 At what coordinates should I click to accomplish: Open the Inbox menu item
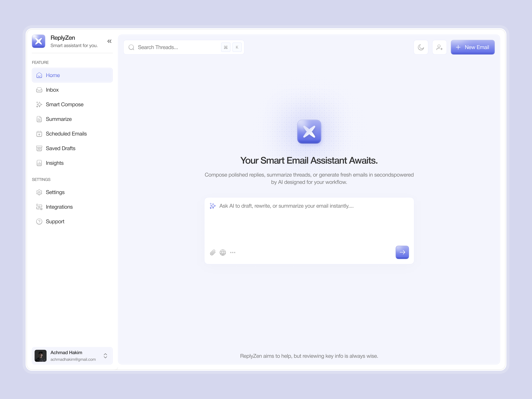[52, 90]
